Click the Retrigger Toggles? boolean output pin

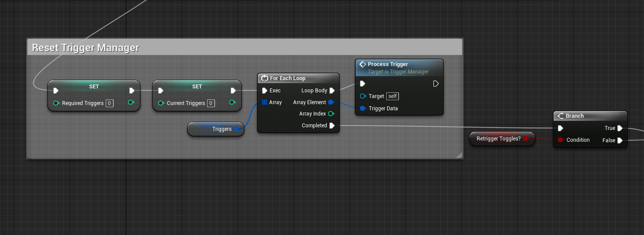(x=526, y=139)
